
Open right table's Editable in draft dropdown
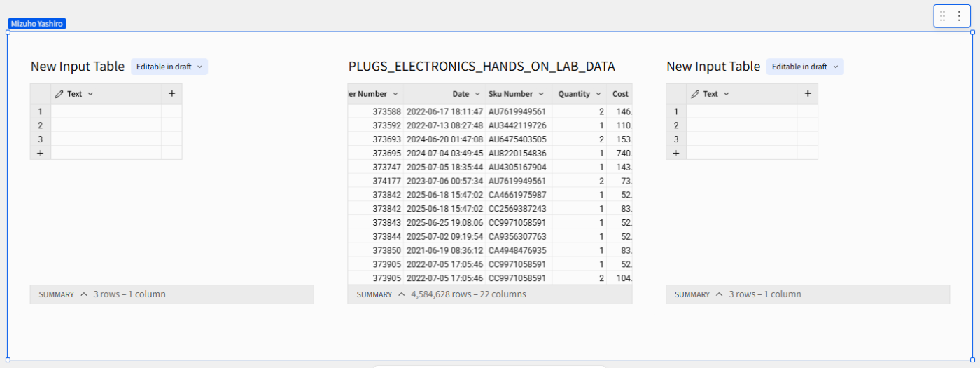[x=805, y=67]
